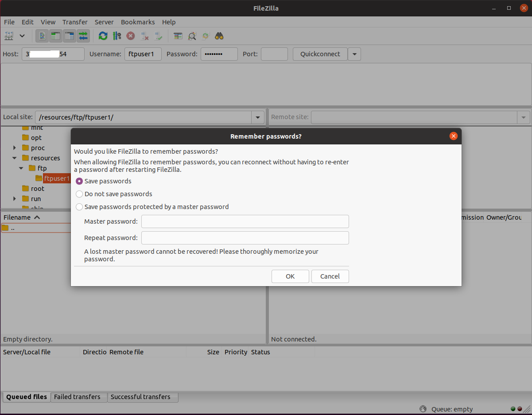Close the Remember passwords dialog
The height and width of the screenshot is (415, 532).
coord(453,136)
